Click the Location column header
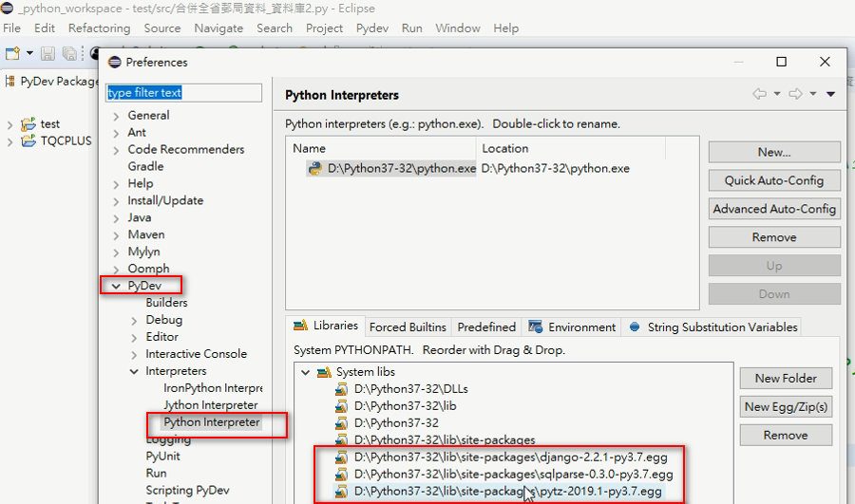 (570, 148)
